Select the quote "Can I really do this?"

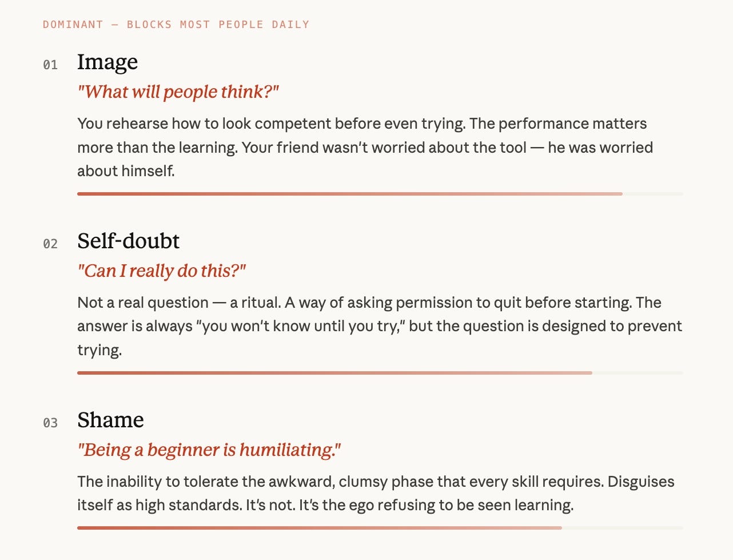click(x=161, y=271)
